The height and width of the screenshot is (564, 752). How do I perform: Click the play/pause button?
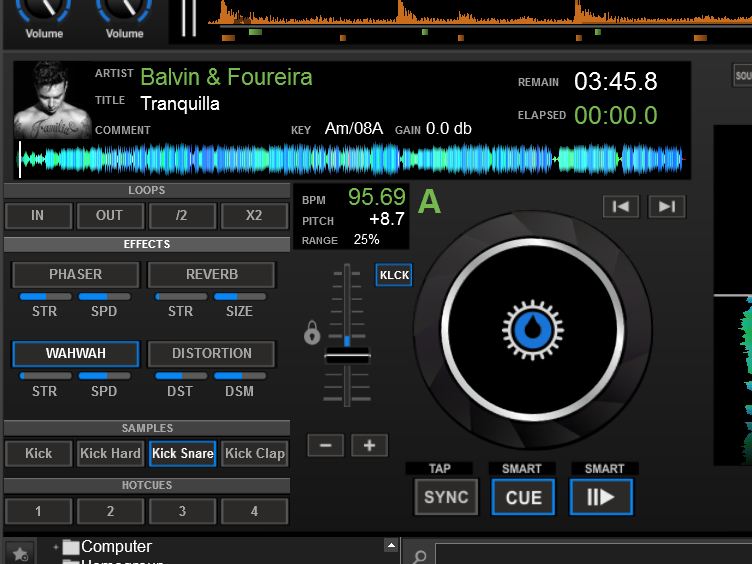(601, 497)
